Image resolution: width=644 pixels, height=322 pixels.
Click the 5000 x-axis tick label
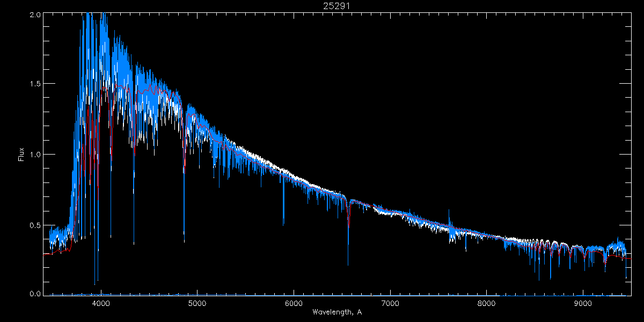tap(197, 302)
